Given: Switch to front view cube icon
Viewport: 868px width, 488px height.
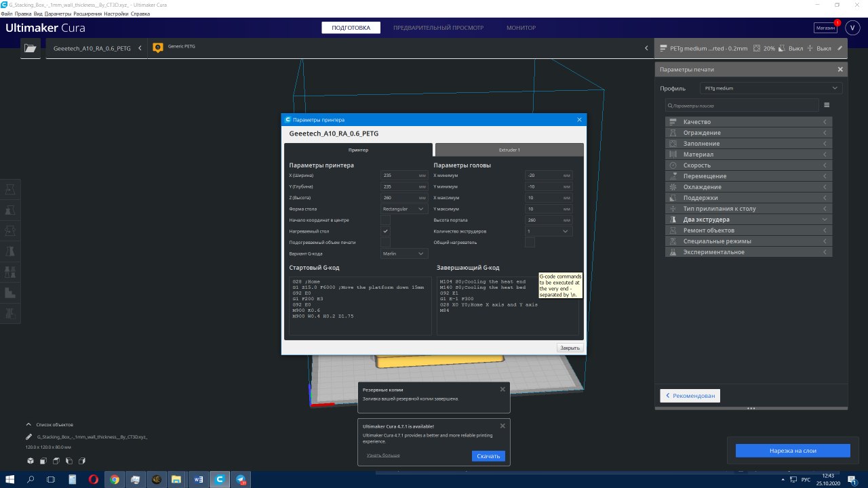Looking at the screenshot, I should click(x=43, y=461).
